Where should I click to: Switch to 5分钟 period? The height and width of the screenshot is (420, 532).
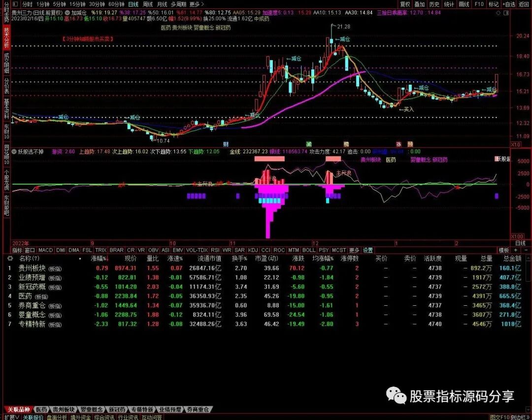pos(60,4)
